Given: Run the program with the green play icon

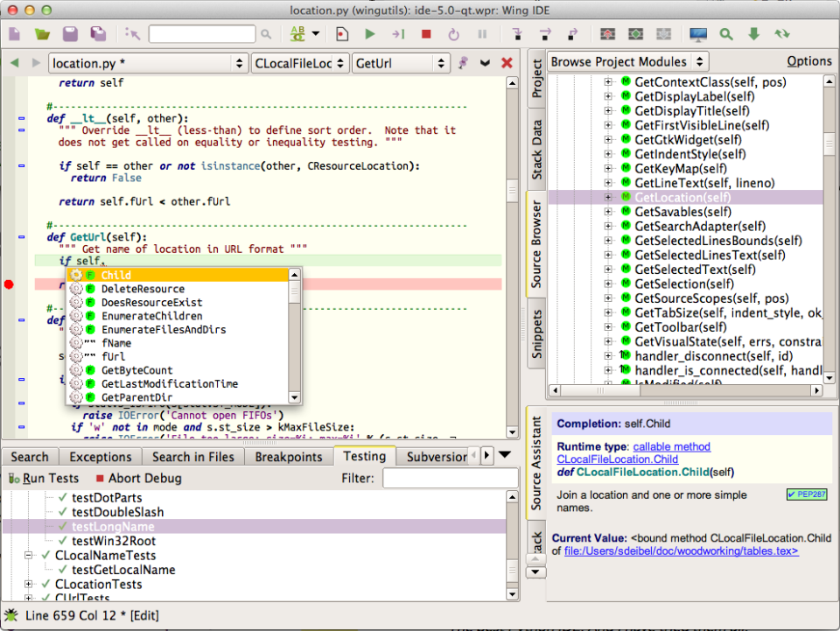Looking at the screenshot, I should (369, 33).
